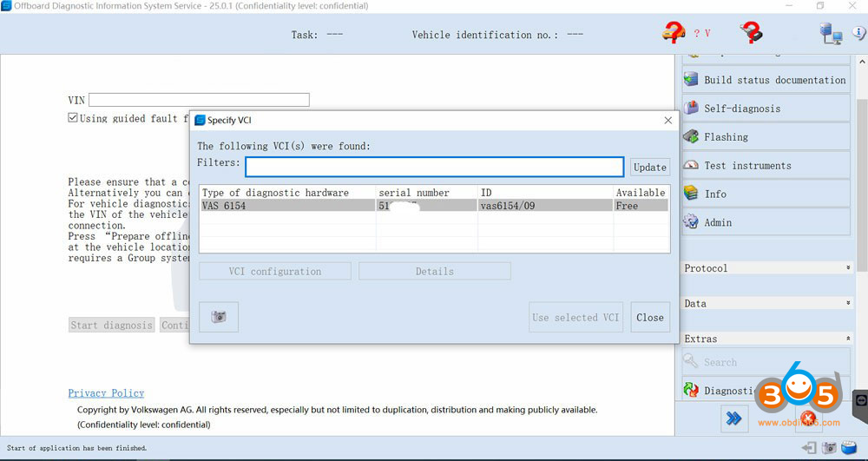Click the Available column header
This screenshot has width=868, height=461.
(x=641, y=193)
